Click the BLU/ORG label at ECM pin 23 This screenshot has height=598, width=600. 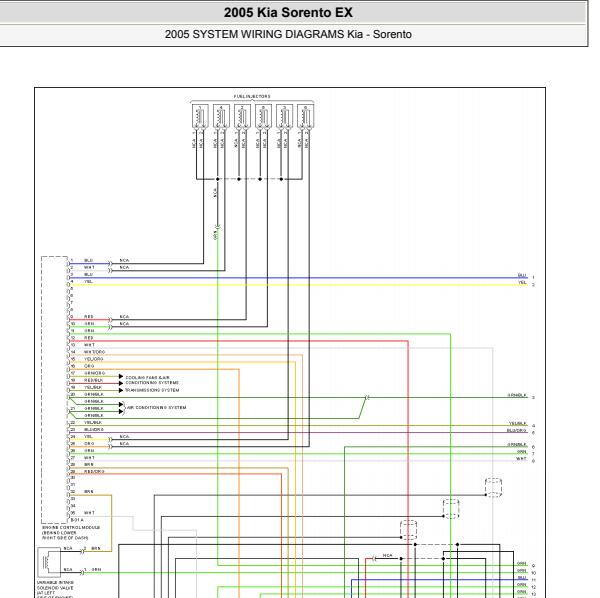[x=94, y=430]
